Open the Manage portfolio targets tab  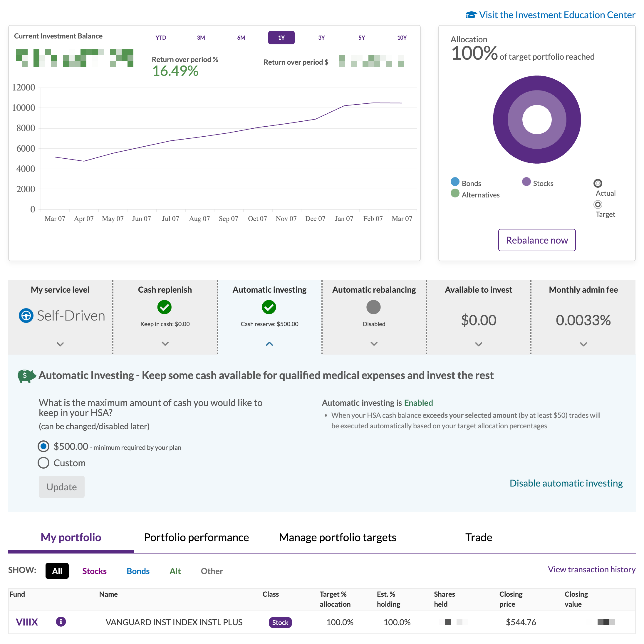point(337,537)
